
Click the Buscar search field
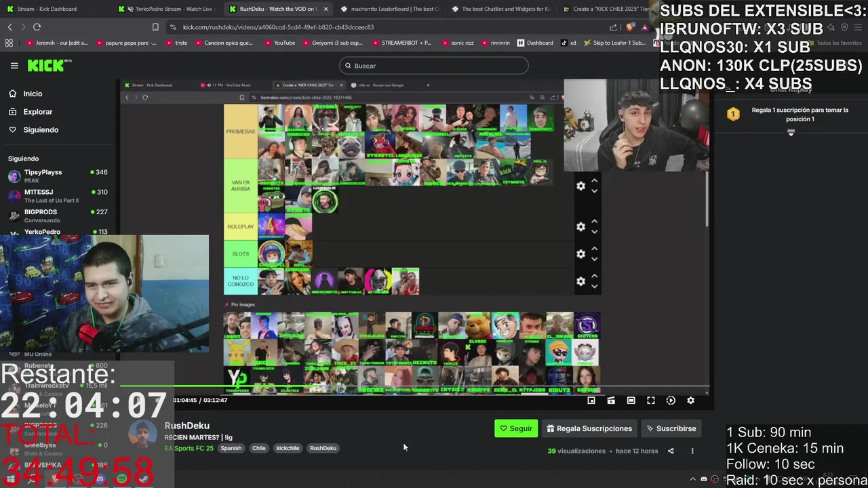434,66
